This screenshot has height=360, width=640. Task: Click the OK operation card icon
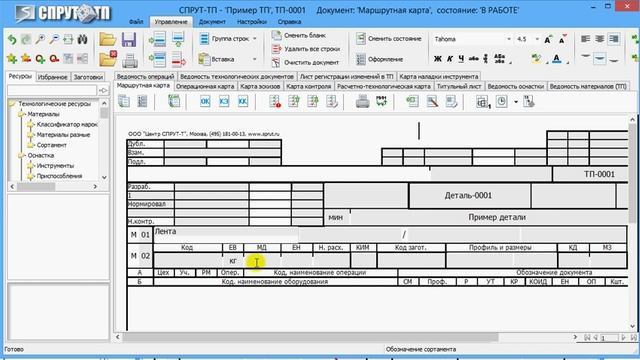(x=205, y=101)
